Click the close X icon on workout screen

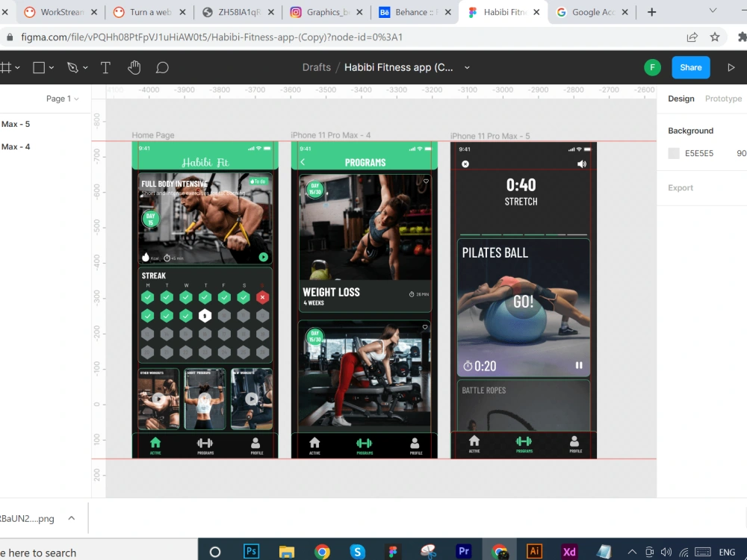[465, 164]
